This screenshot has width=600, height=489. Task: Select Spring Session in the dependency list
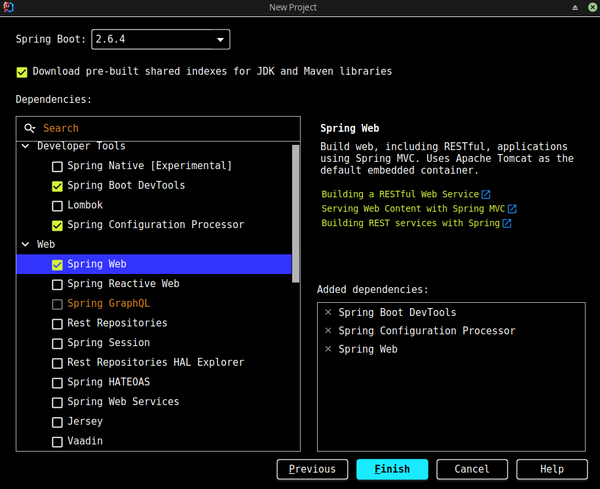pos(107,343)
